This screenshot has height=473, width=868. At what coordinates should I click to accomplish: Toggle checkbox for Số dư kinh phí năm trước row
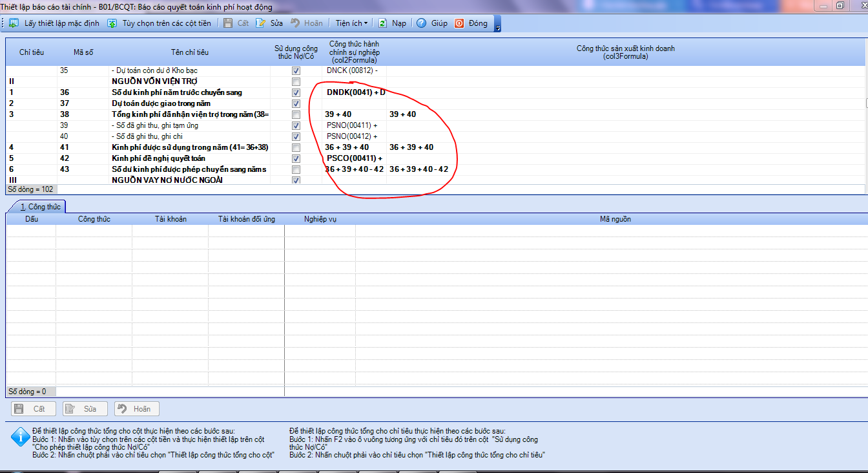pyautogui.click(x=296, y=93)
